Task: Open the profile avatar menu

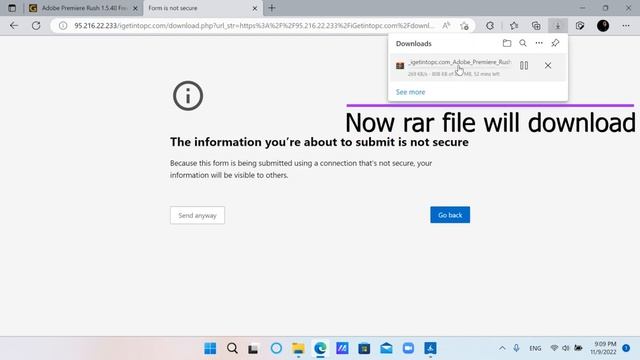Action: tap(603, 26)
